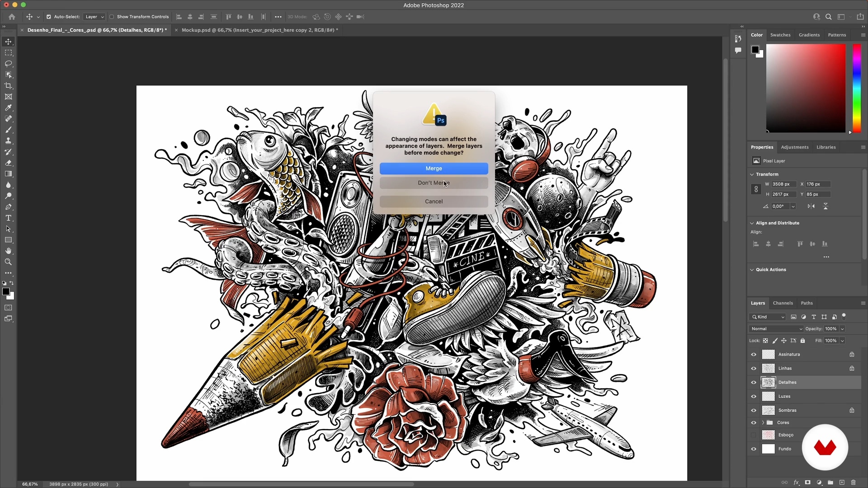
Task: Click the delete layer trash icon
Action: click(853, 483)
